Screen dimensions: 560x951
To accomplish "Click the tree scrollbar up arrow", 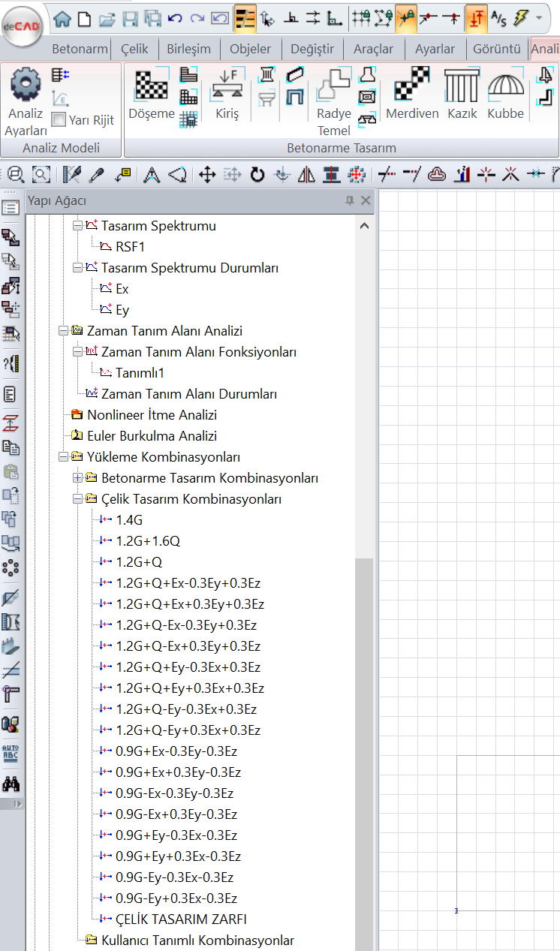I will click(x=364, y=225).
